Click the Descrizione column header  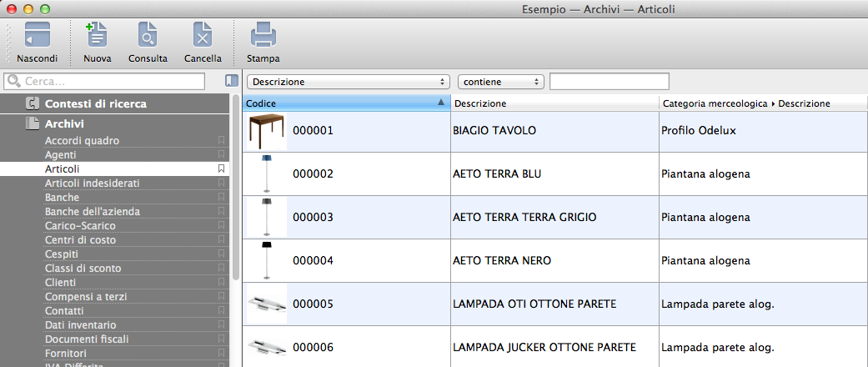pos(554,103)
